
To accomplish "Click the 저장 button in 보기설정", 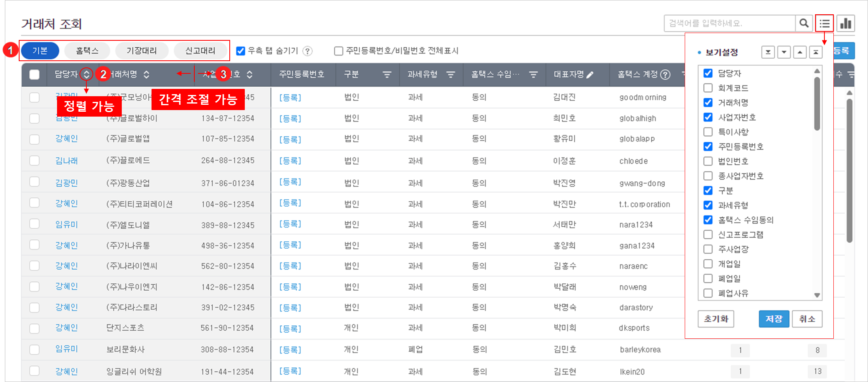I will click(774, 319).
